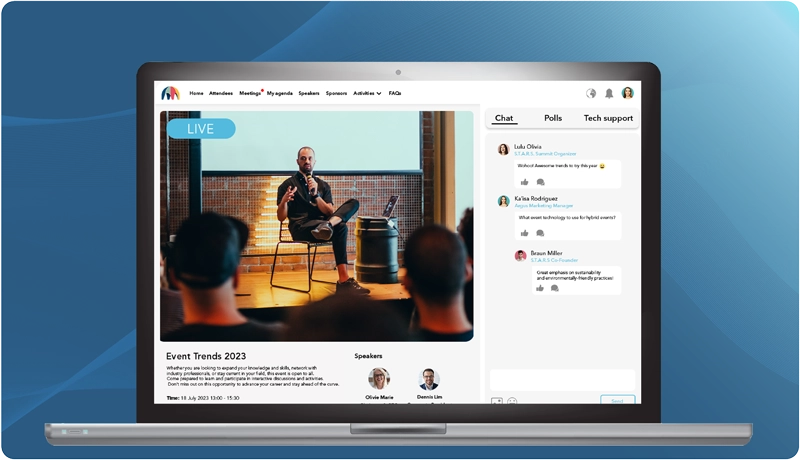Screen dimensions: 800x460
Task: Go to the Attendees page
Action: (221, 93)
